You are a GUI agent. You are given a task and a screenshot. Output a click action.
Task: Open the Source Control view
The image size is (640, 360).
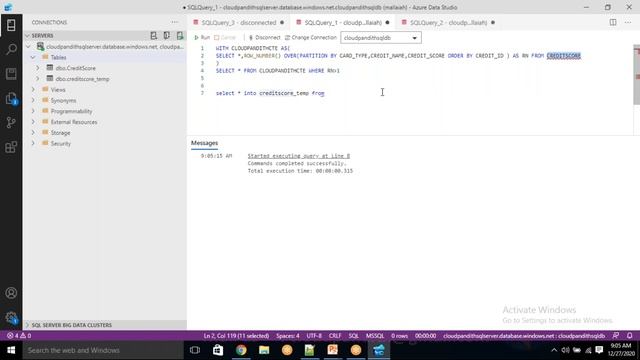pyautogui.click(x=11, y=122)
